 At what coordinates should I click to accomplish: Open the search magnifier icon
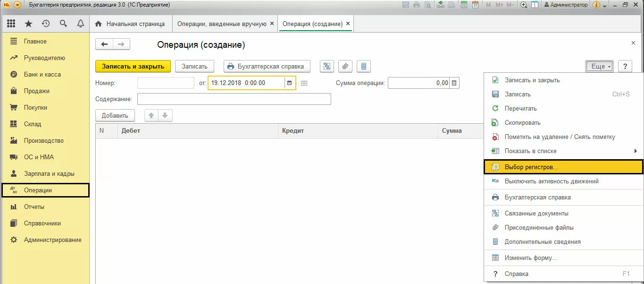click(x=63, y=23)
